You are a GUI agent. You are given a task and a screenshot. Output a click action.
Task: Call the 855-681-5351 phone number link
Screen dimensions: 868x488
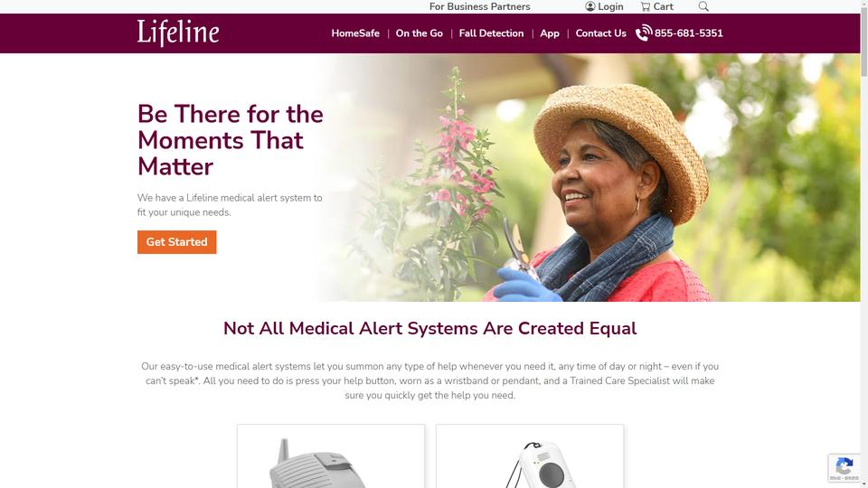point(688,33)
